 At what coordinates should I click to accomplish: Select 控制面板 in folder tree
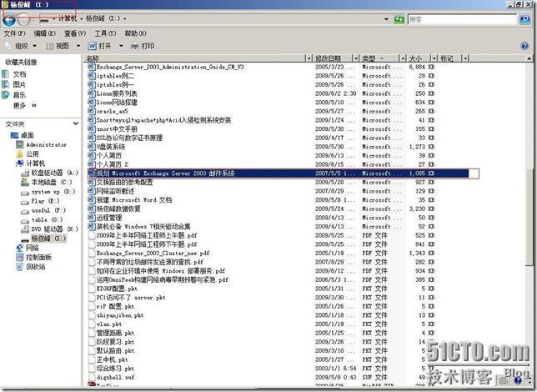pos(38,257)
